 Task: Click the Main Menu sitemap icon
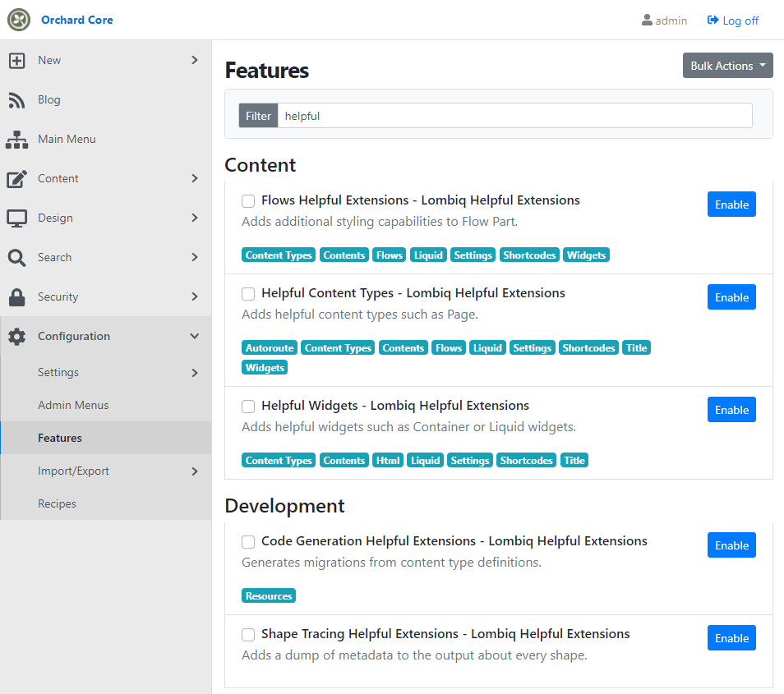pyautogui.click(x=16, y=140)
